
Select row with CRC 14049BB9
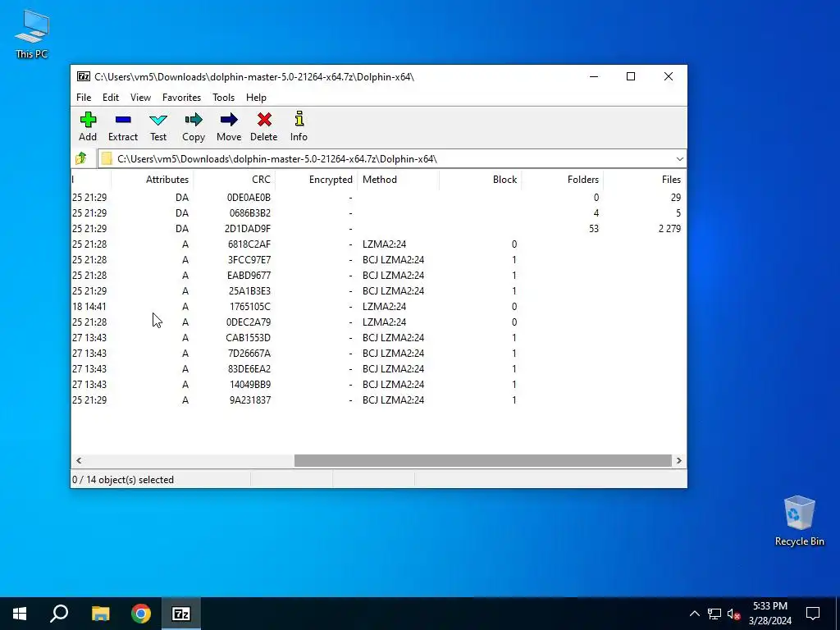point(378,384)
